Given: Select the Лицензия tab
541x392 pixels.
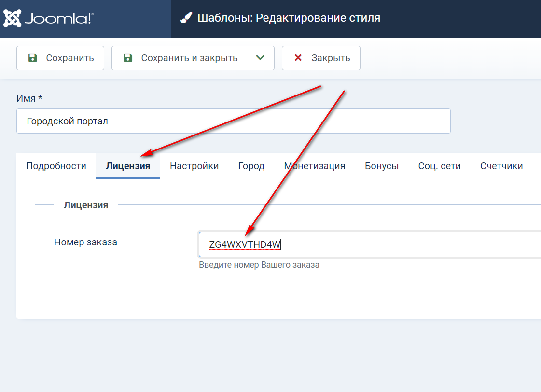Looking at the screenshot, I should pyautogui.click(x=128, y=166).
